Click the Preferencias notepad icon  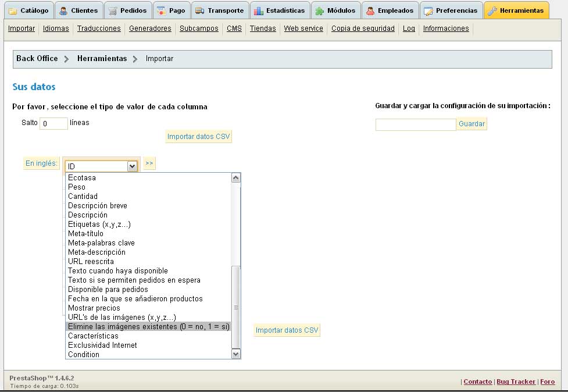point(428,11)
